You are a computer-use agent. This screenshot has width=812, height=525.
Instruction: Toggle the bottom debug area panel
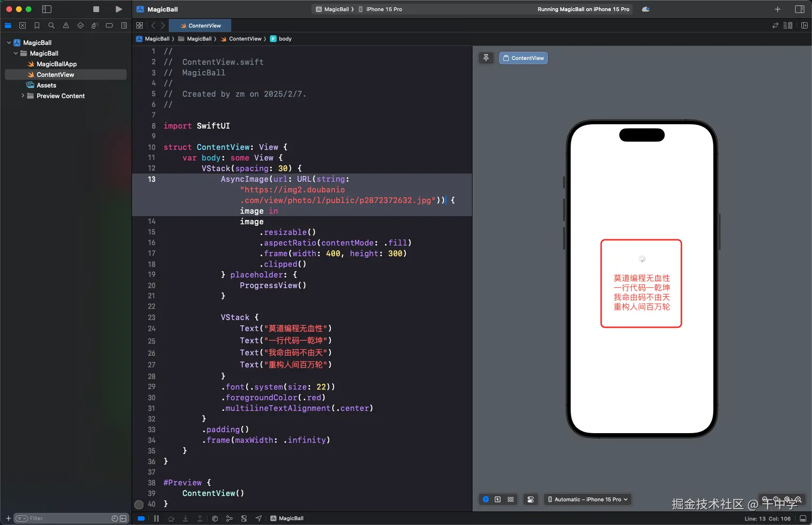point(803,519)
